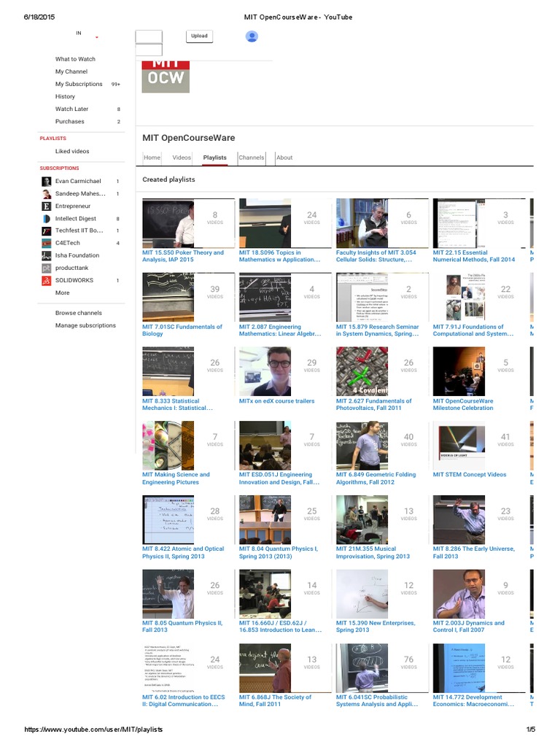Click the user account avatar icon
The image size is (560, 747).
point(252,36)
